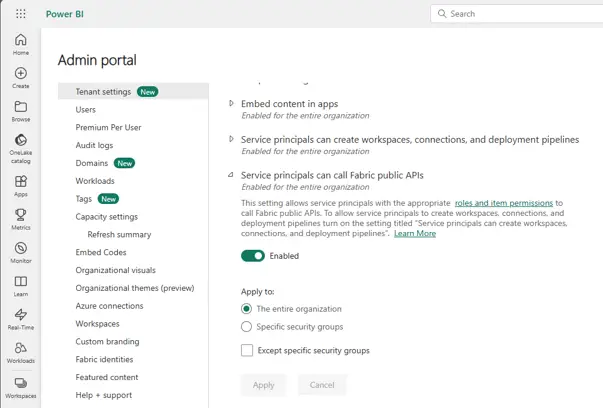Image resolution: width=603 pixels, height=408 pixels.
Task: Click the Admin portal heading
Action: 97,60
